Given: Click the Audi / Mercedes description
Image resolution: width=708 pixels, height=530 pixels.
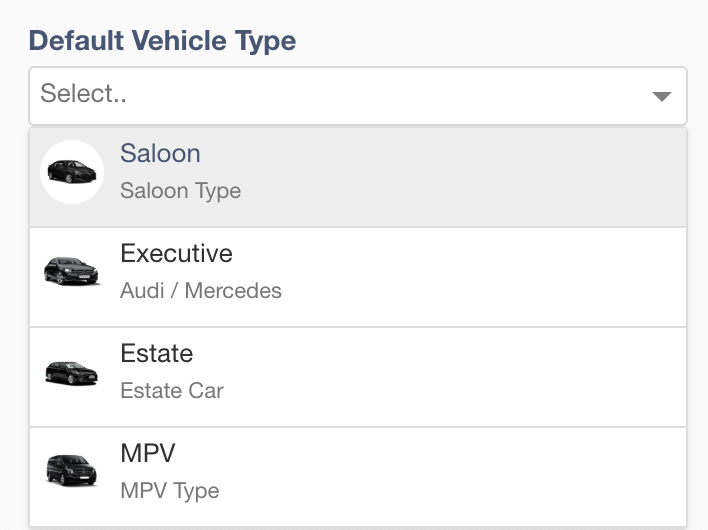Looking at the screenshot, I should click(x=200, y=290).
